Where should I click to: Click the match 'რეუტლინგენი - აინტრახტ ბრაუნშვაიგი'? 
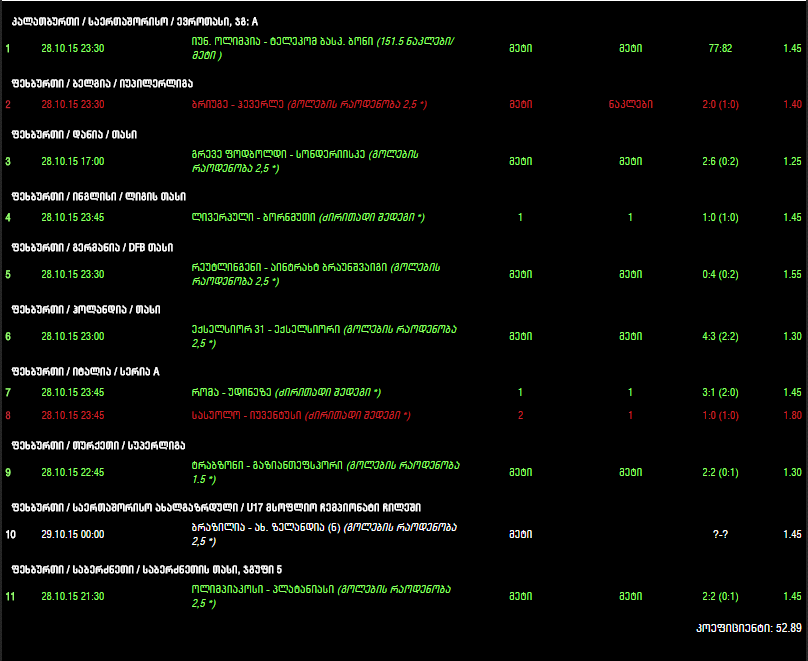[289, 267]
